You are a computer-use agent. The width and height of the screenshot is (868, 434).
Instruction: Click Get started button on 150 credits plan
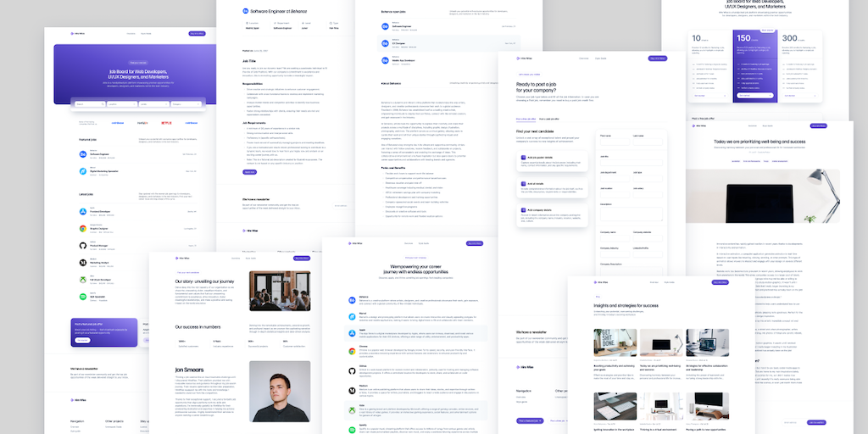[x=755, y=95]
